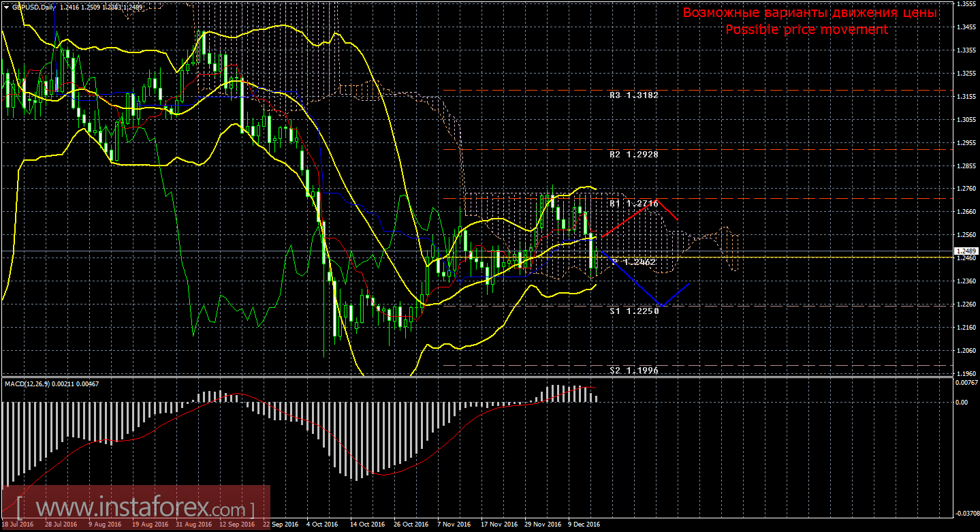Viewport: 980px width, 532px height.
Task: Click MACD scale value 0.00767
Action: [x=966, y=383]
